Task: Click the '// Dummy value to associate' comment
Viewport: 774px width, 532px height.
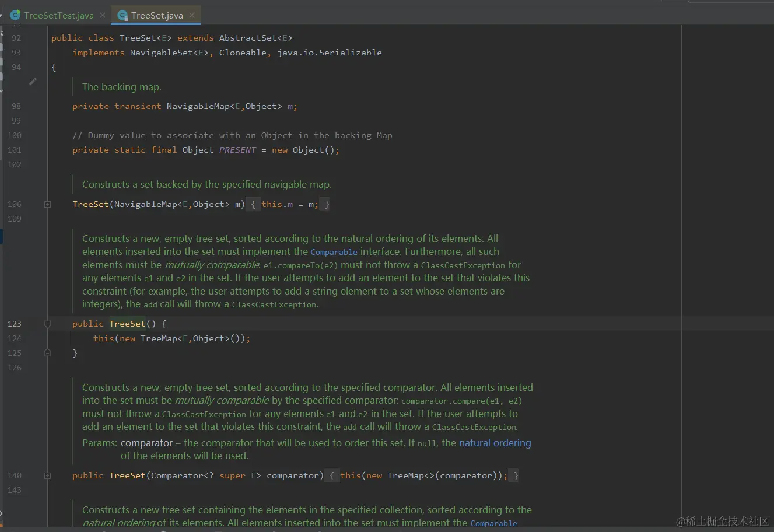Action: (x=232, y=135)
